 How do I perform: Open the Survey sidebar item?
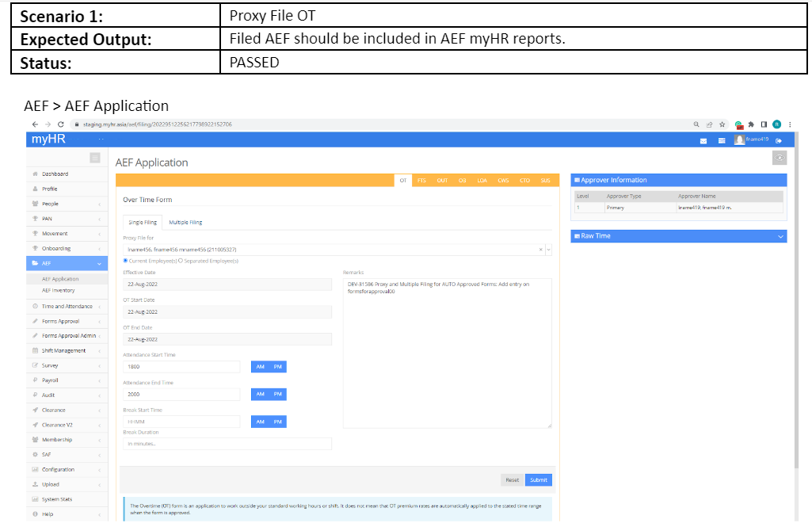click(67, 365)
